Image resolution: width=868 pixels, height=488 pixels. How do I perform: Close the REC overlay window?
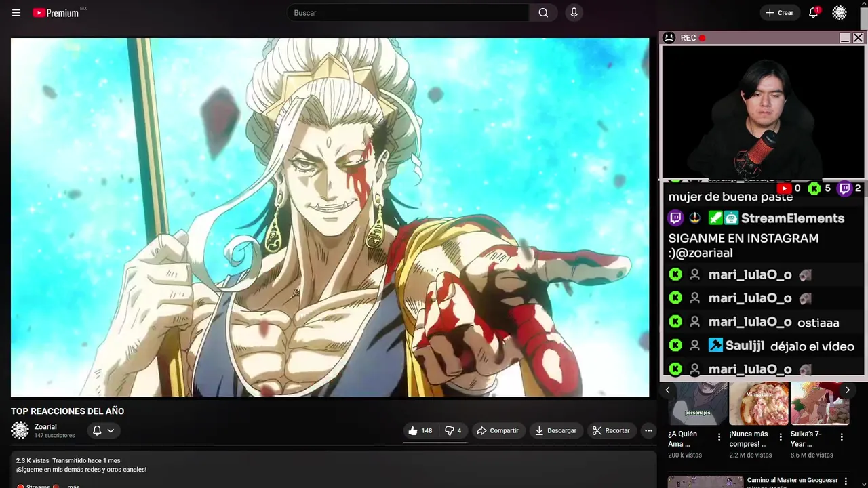point(858,38)
